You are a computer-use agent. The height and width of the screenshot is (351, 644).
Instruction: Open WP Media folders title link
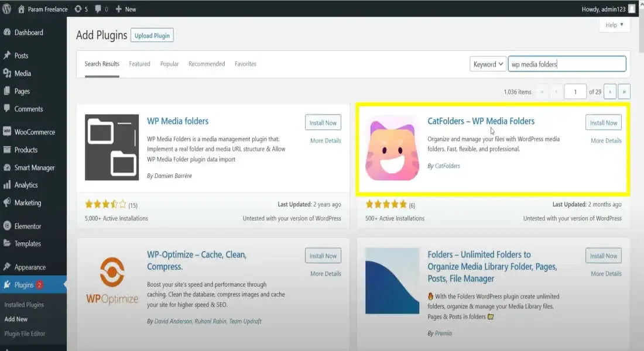178,121
